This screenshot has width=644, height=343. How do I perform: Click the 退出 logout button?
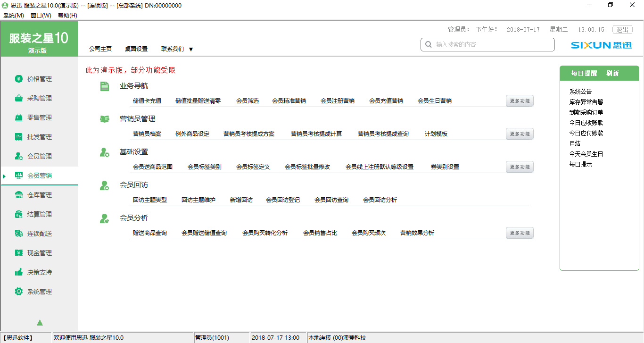click(622, 29)
